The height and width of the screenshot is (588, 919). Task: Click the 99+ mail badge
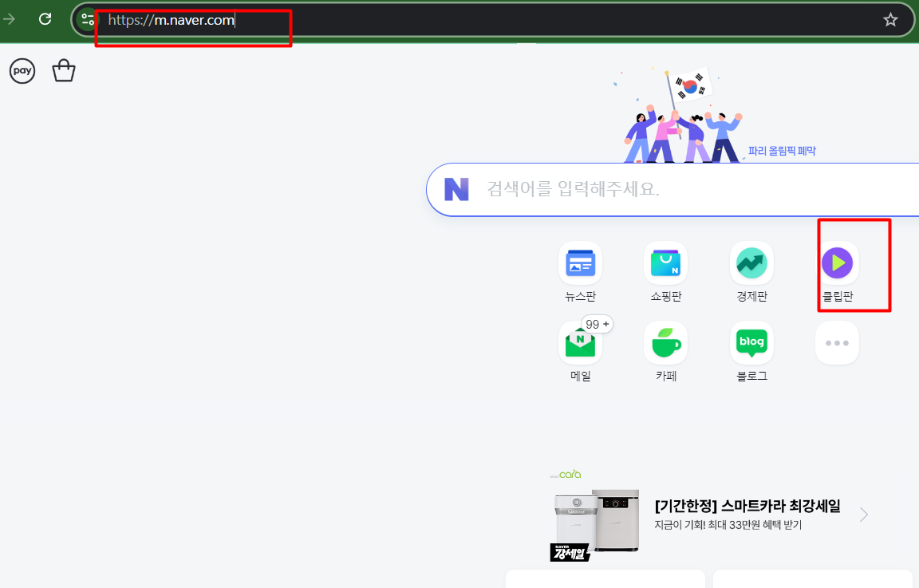[597, 324]
